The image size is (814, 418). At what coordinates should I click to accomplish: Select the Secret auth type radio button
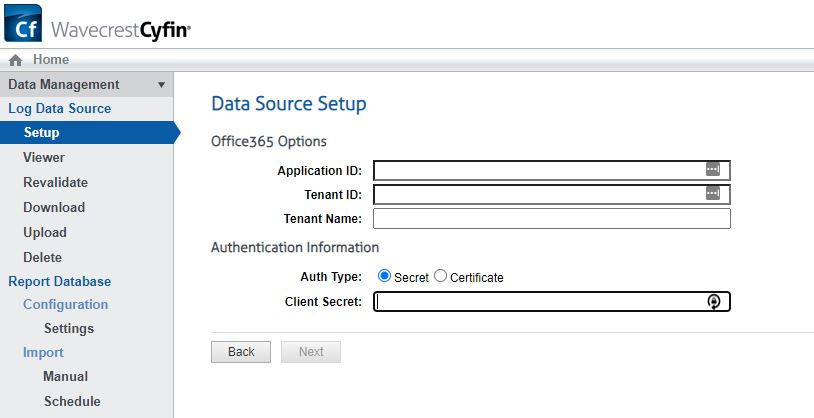tap(385, 276)
